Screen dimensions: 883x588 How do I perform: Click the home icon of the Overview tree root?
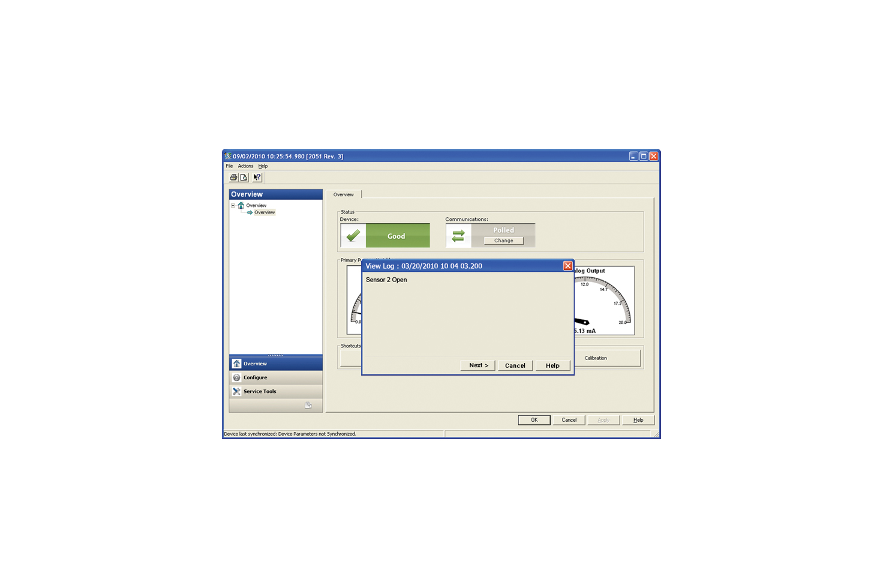click(x=241, y=205)
